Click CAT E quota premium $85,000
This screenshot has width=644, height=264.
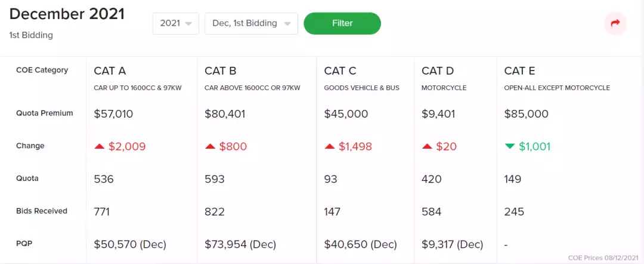[526, 114]
